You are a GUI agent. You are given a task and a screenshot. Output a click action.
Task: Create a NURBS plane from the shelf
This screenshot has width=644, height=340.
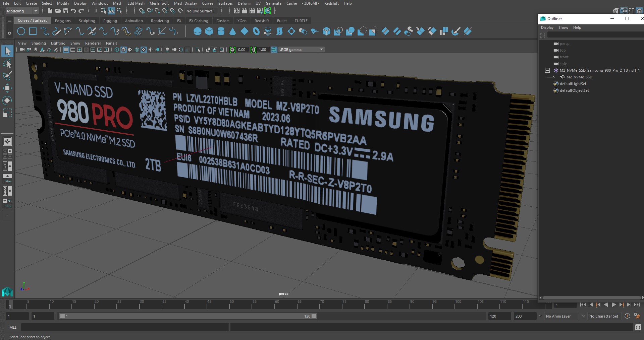coord(245,31)
